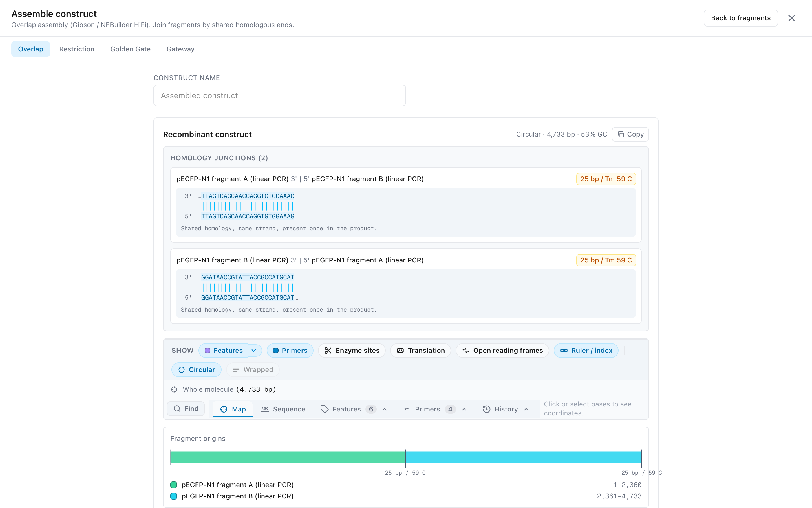Screen dimensions: 812x508
Task: Select the Overlap assembly tab
Action: tap(30, 49)
